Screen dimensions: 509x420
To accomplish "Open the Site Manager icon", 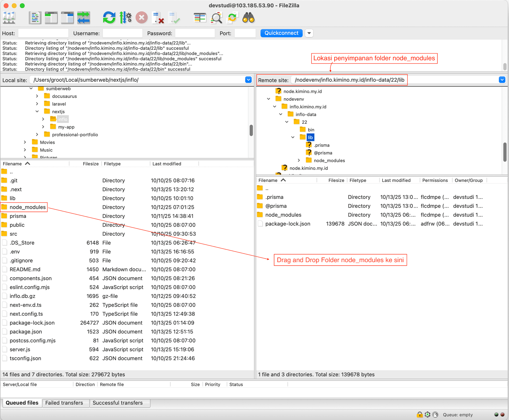I will coord(9,18).
